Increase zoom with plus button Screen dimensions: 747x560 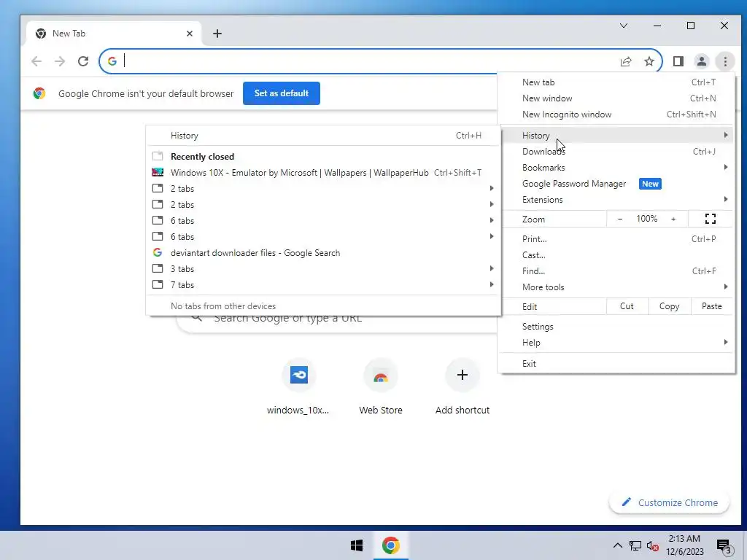(673, 219)
